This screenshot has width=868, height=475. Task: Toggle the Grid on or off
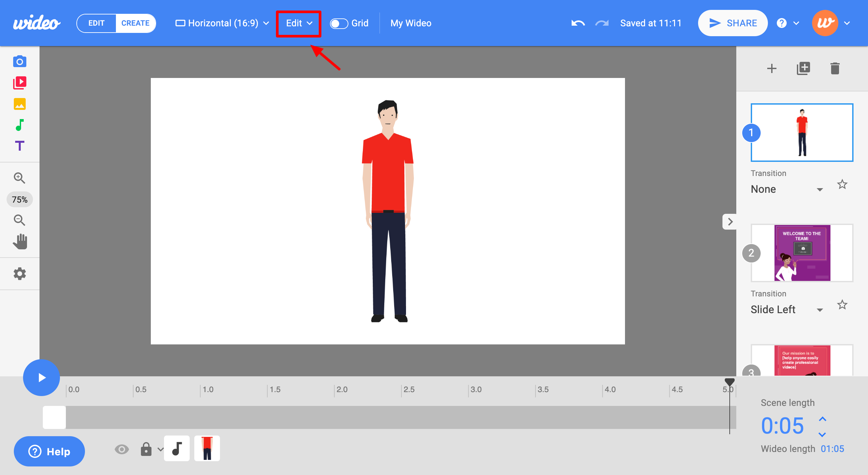pos(339,23)
